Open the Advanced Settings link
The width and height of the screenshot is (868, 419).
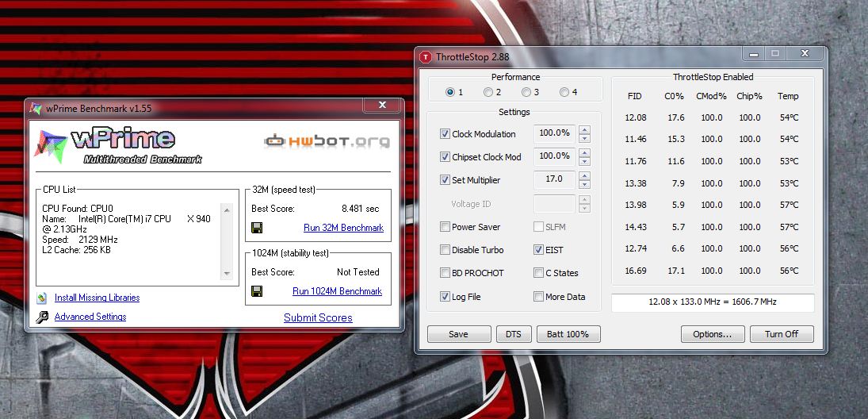click(x=90, y=317)
